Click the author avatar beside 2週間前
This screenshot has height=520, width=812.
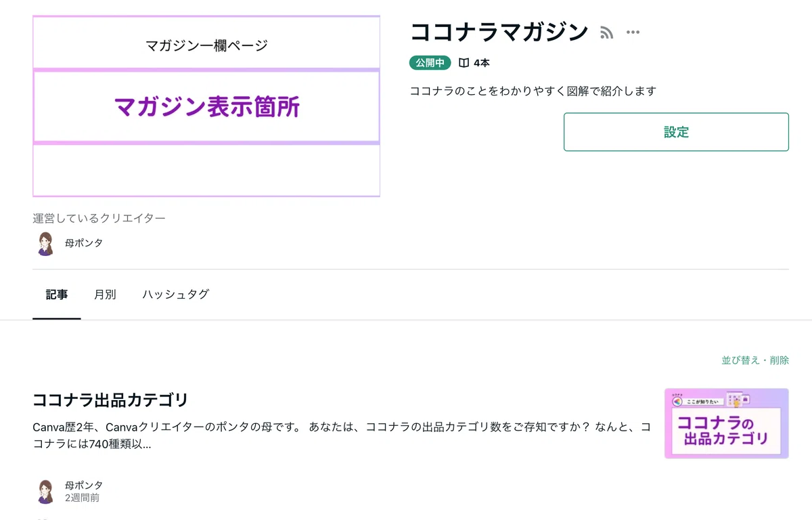45,491
